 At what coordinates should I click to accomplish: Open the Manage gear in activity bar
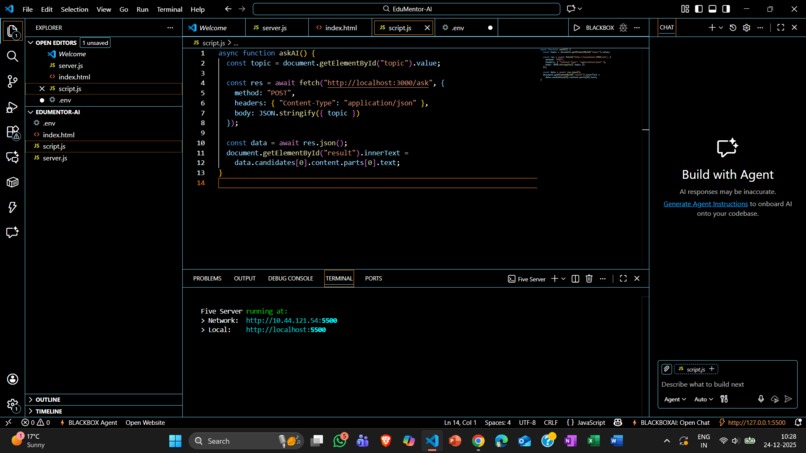[x=12, y=405]
